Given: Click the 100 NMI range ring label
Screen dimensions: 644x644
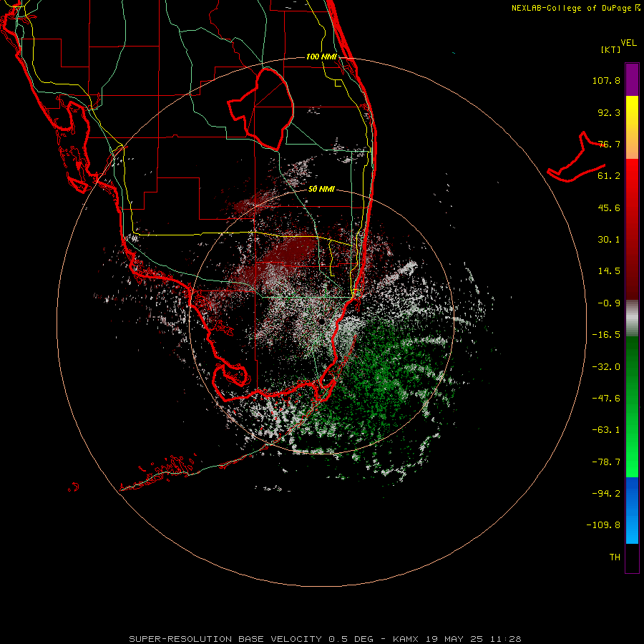Looking at the screenshot, I should point(321,57).
